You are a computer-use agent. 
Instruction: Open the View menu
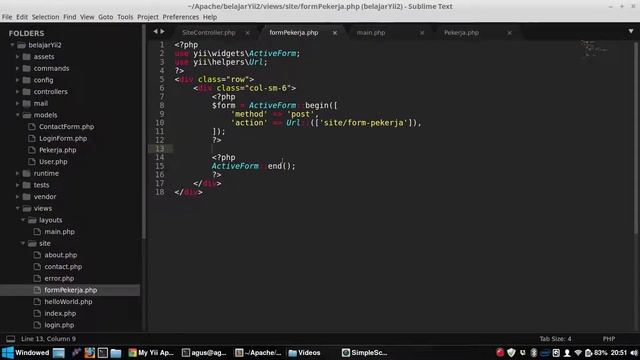click(87, 17)
